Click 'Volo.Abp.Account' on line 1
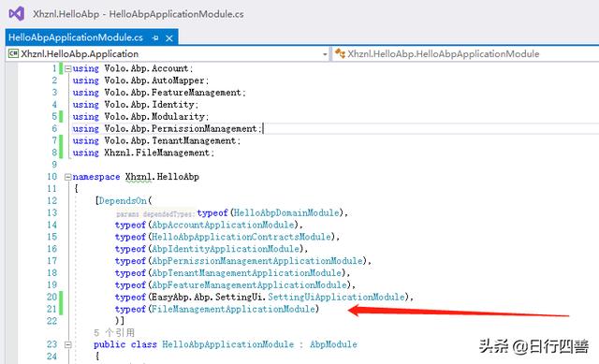Screen dimensions: 599x364 [x=146, y=68]
